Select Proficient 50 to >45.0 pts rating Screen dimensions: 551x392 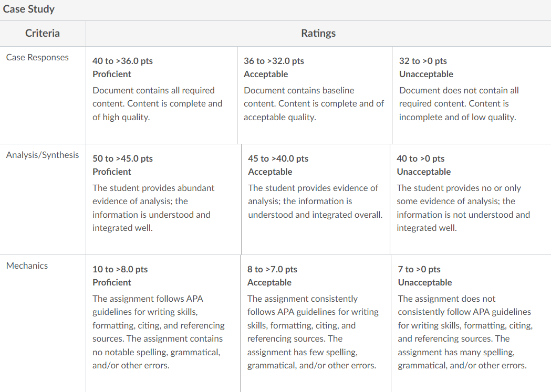(163, 199)
